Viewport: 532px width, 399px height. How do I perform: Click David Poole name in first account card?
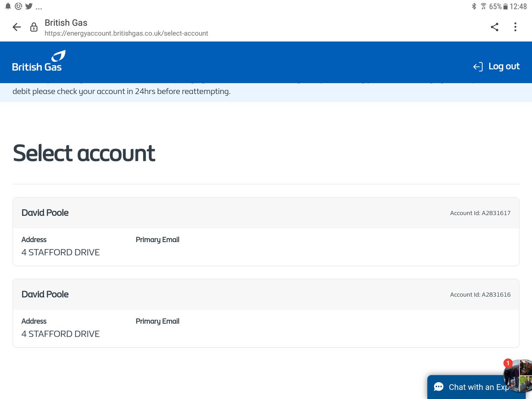45,213
